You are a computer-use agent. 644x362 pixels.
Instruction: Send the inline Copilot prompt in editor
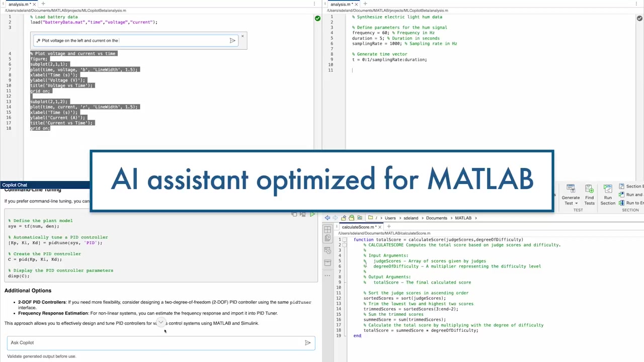[x=232, y=41]
